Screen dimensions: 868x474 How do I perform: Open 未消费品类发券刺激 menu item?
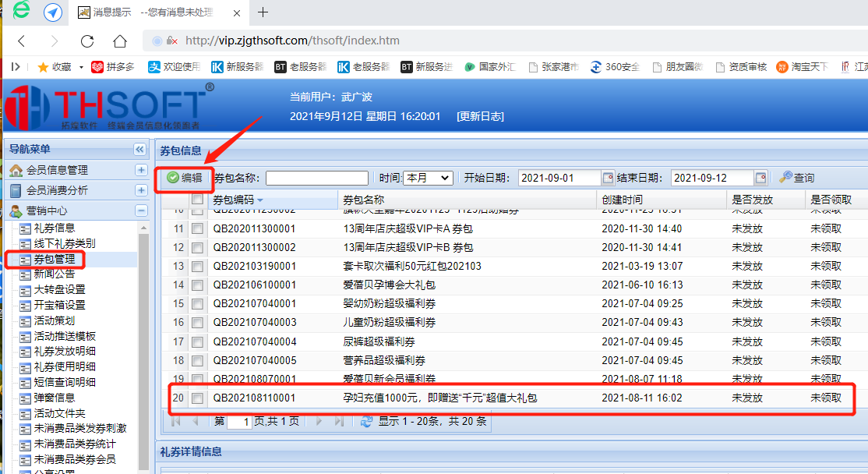click(x=79, y=429)
